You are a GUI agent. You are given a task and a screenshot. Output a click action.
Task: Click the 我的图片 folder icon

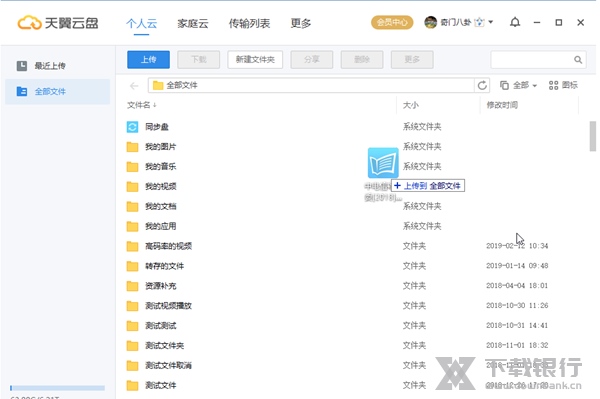(132, 147)
